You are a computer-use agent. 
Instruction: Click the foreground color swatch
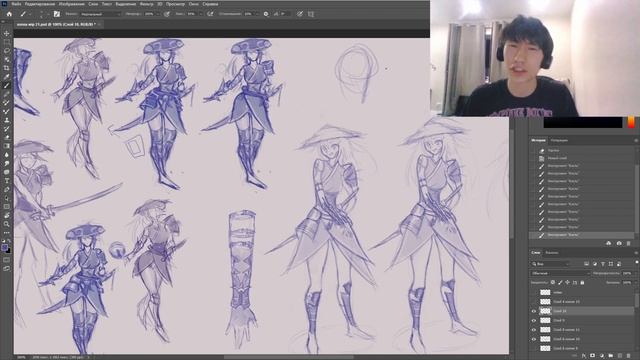point(4,247)
